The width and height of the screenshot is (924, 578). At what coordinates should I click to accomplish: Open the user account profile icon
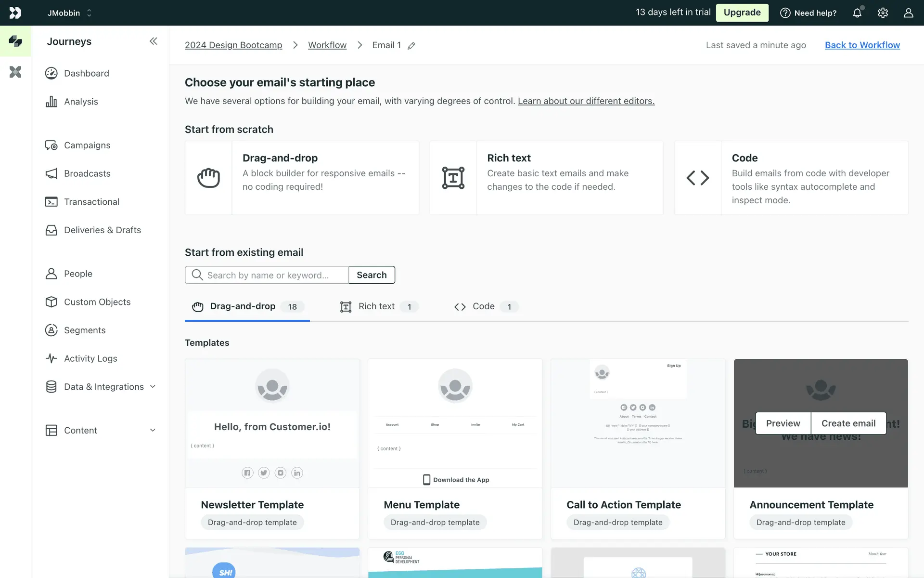(x=908, y=13)
